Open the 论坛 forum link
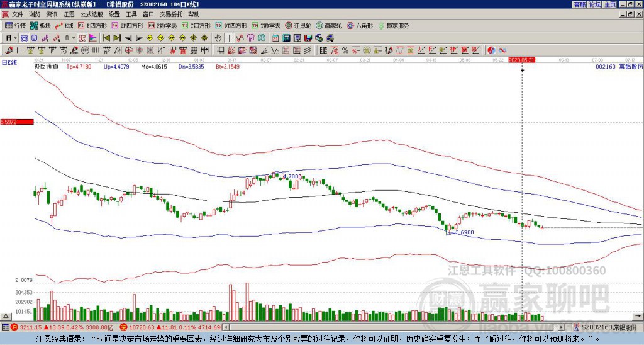The width and height of the screenshot is (644, 345). [594, 4]
